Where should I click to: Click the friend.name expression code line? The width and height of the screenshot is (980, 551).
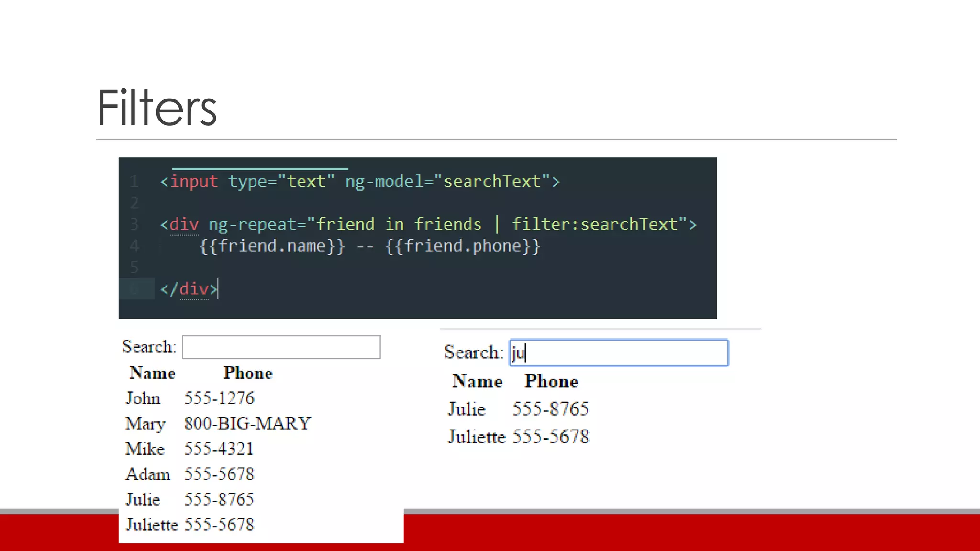click(369, 246)
